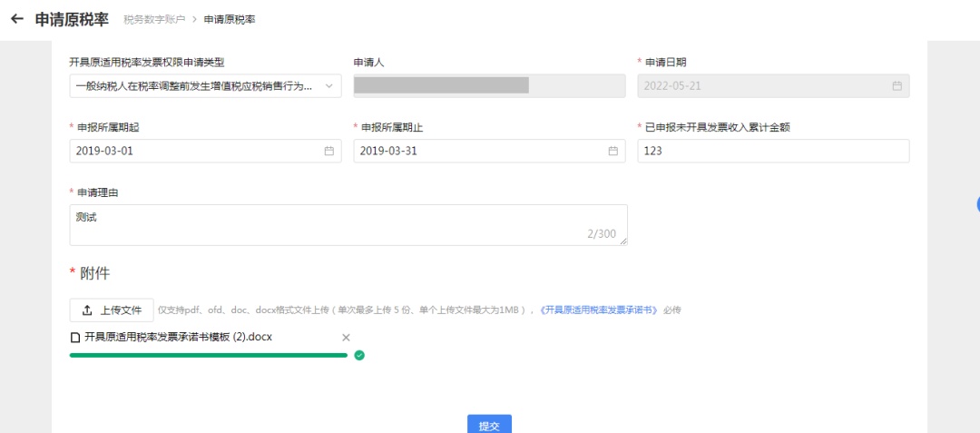This screenshot has height=433, width=980.
Task: Click the back arrow beside 申请原税率 title
Action: (x=16, y=19)
